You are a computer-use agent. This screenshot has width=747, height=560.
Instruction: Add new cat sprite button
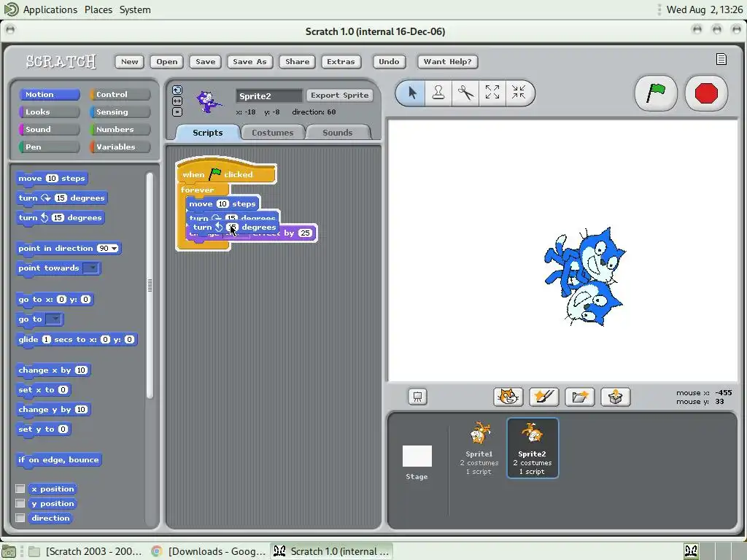click(x=508, y=397)
